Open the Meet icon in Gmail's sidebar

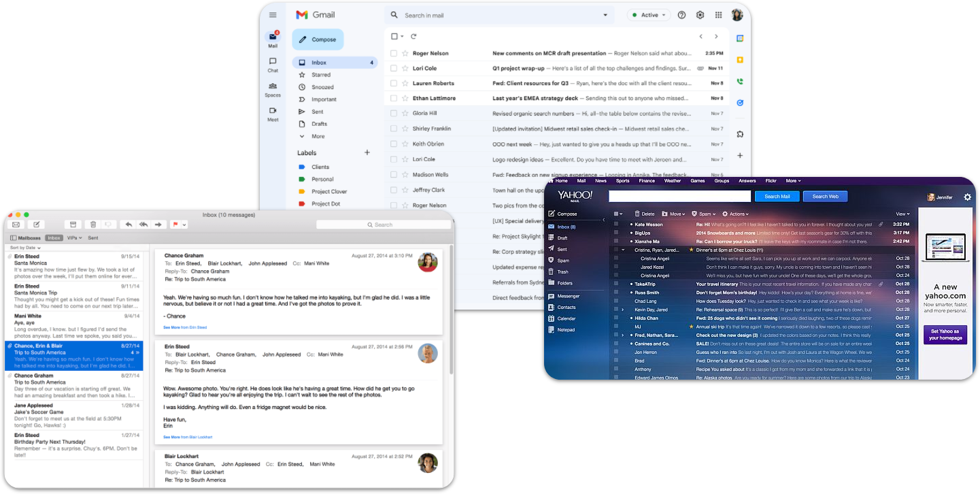pyautogui.click(x=273, y=110)
